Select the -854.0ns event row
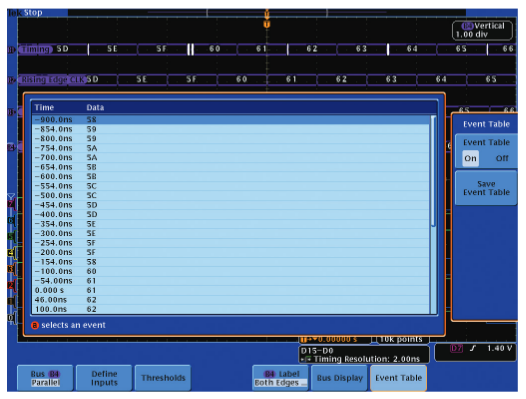Screen dimensions: 526x399 [x=231, y=129]
